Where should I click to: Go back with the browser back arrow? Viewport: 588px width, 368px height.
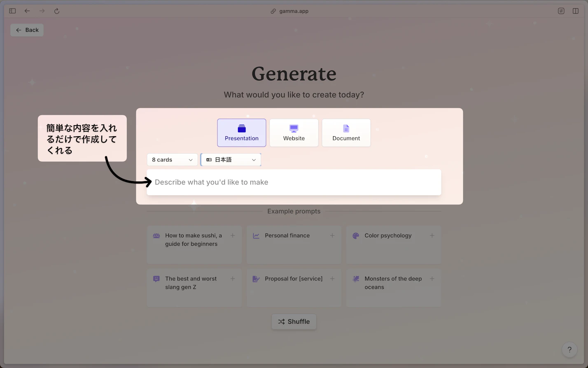pos(27,11)
